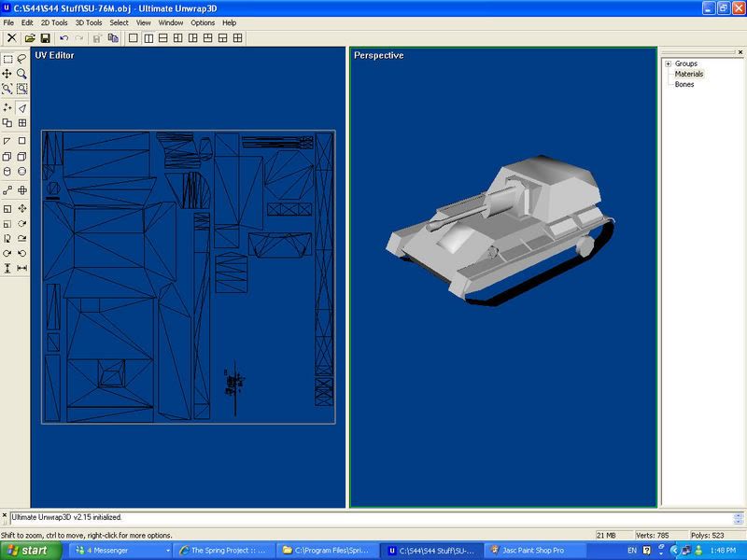Viewport: 747px width, 560px height.
Task: Select the cylinder mapping tool
Action: point(7,172)
